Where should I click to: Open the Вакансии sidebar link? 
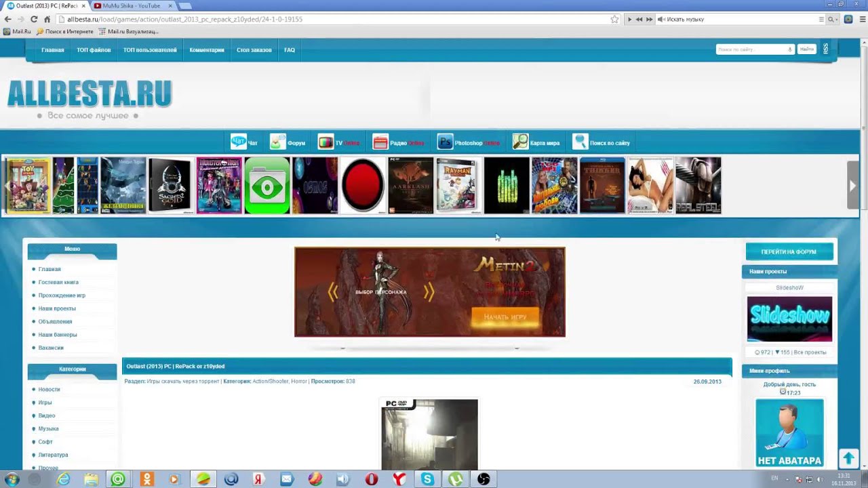(x=51, y=348)
